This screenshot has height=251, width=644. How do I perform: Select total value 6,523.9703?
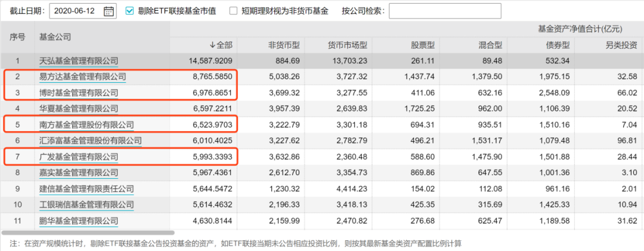coord(213,125)
